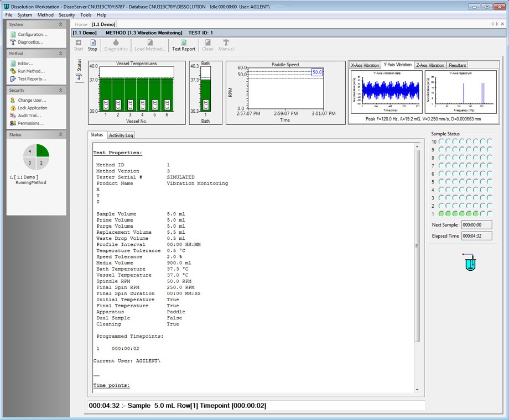This screenshot has height=420, width=509.
Task: Switch to the Activity Log tab
Action: pyautogui.click(x=121, y=135)
